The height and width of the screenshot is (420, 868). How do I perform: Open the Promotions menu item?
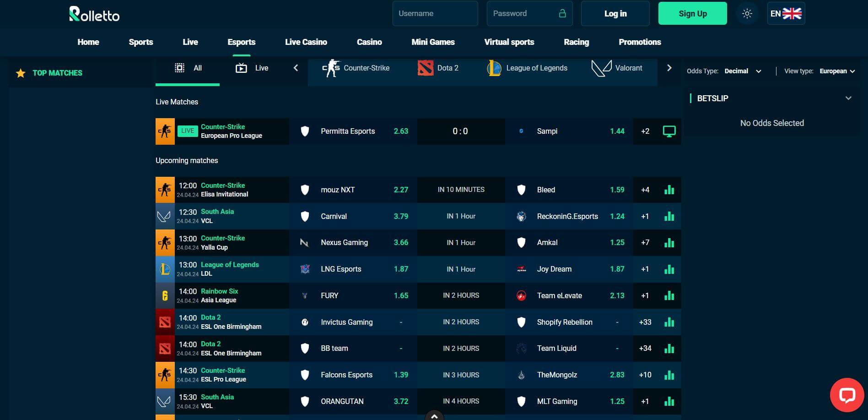(x=640, y=42)
